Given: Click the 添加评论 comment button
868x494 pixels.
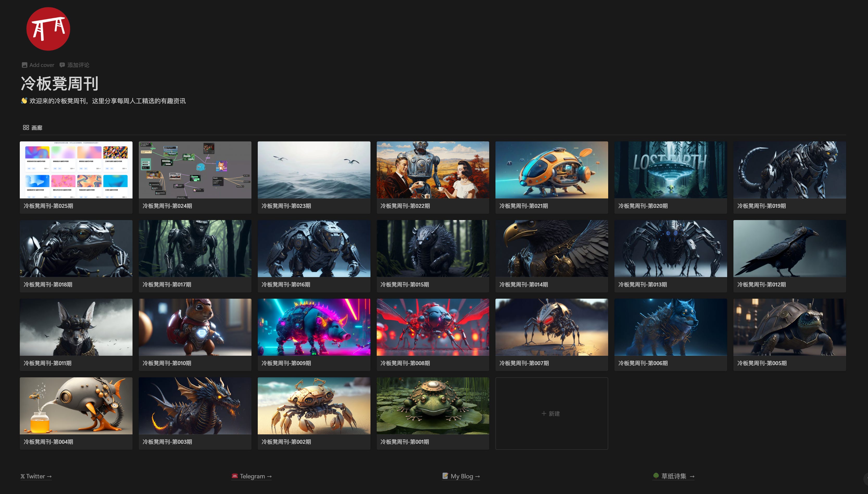Looking at the screenshot, I should click(x=75, y=65).
